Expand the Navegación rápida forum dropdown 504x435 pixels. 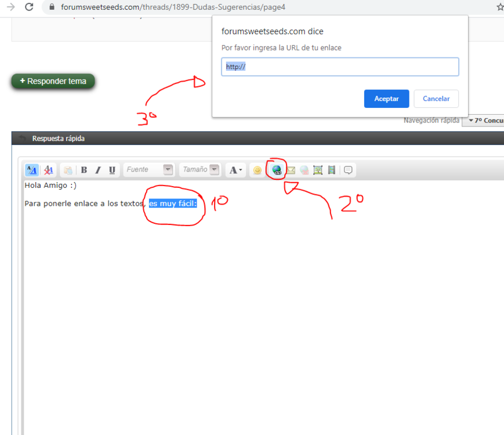[x=483, y=121]
